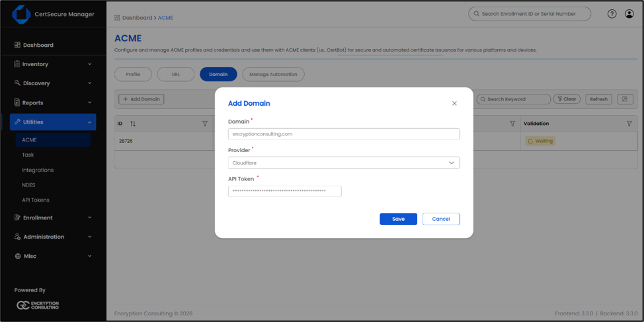Click the Clear filters button
The image size is (644, 322).
coord(567,99)
